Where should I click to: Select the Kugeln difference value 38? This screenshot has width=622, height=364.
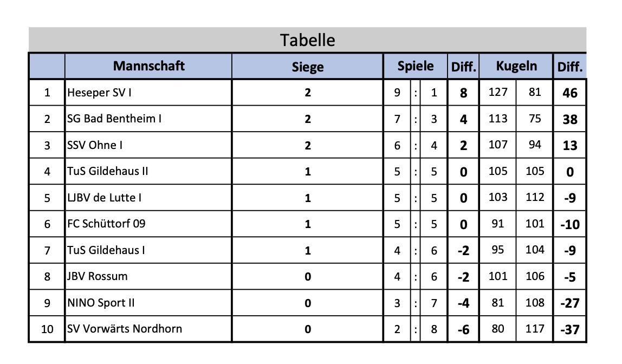(570, 119)
